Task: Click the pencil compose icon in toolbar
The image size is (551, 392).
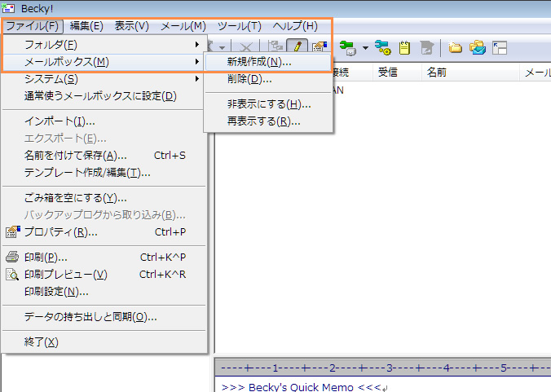Action: pyautogui.click(x=298, y=47)
